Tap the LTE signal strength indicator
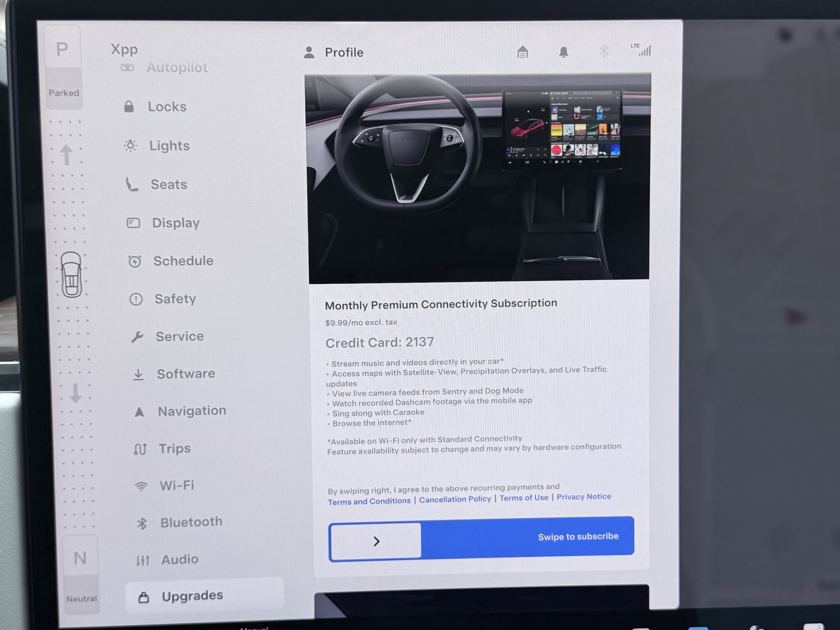The image size is (840, 630). pyautogui.click(x=642, y=50)
